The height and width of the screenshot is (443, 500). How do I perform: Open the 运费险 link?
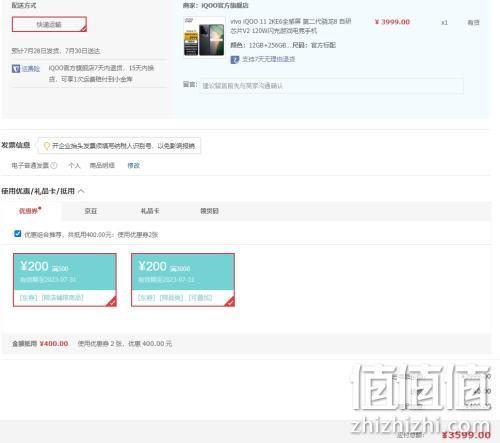coord(31,69)
